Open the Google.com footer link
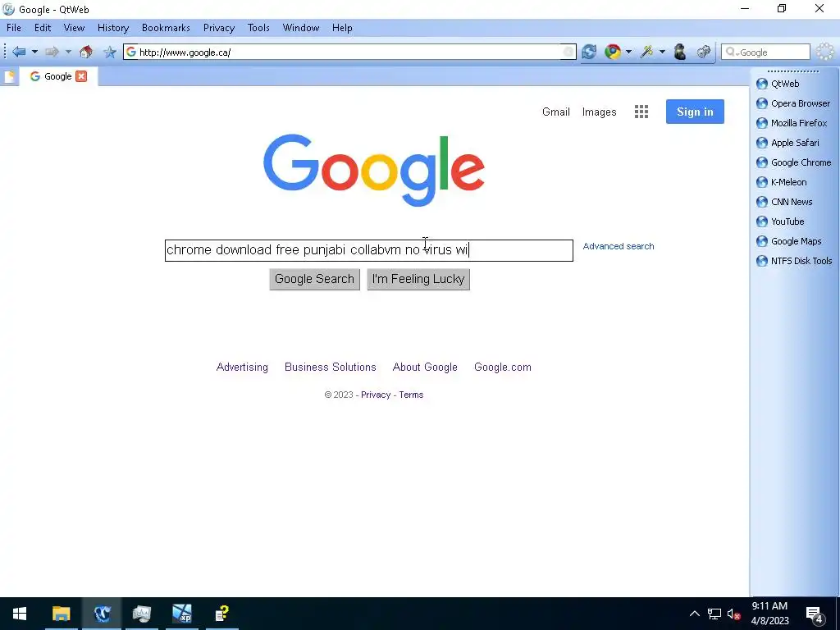This screenshot has height=630, width=840. point(503,367)
